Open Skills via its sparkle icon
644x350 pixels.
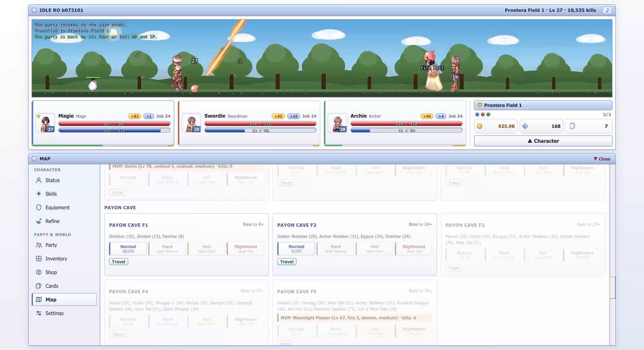click(39, 194)
